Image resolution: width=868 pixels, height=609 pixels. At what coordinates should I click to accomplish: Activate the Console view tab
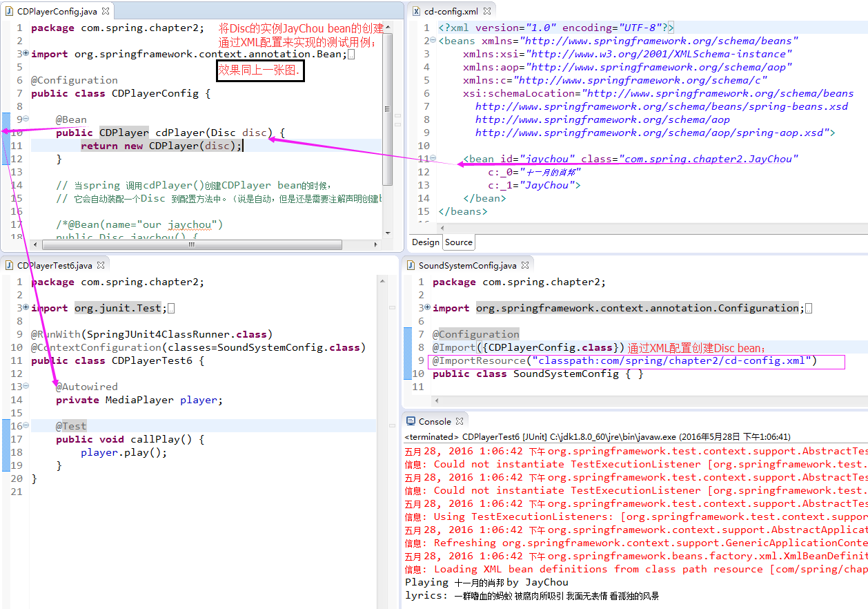(435, 421)
